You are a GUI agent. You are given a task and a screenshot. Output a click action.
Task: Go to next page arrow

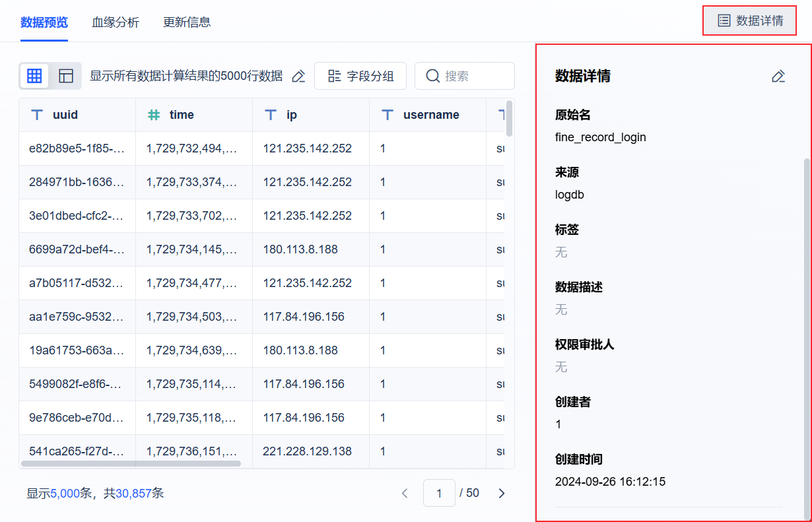pyautogui.click(x=502, y=493)
